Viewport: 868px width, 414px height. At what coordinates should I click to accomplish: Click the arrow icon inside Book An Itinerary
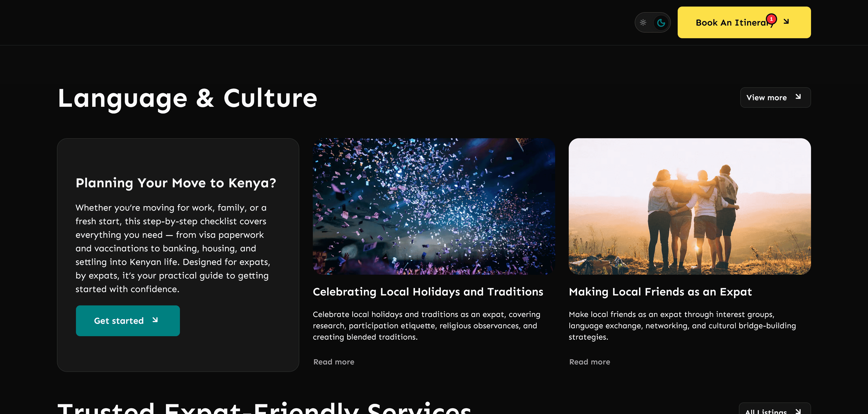coord(786,21)
